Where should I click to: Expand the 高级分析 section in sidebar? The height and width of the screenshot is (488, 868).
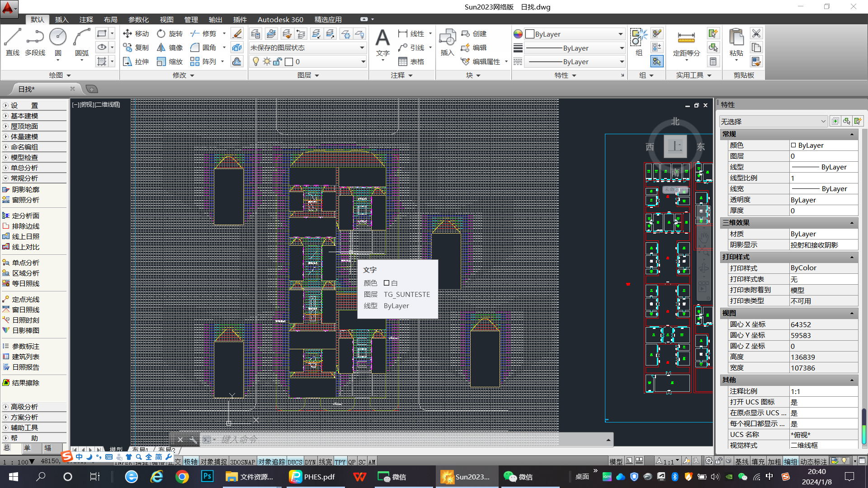(24, 407)
